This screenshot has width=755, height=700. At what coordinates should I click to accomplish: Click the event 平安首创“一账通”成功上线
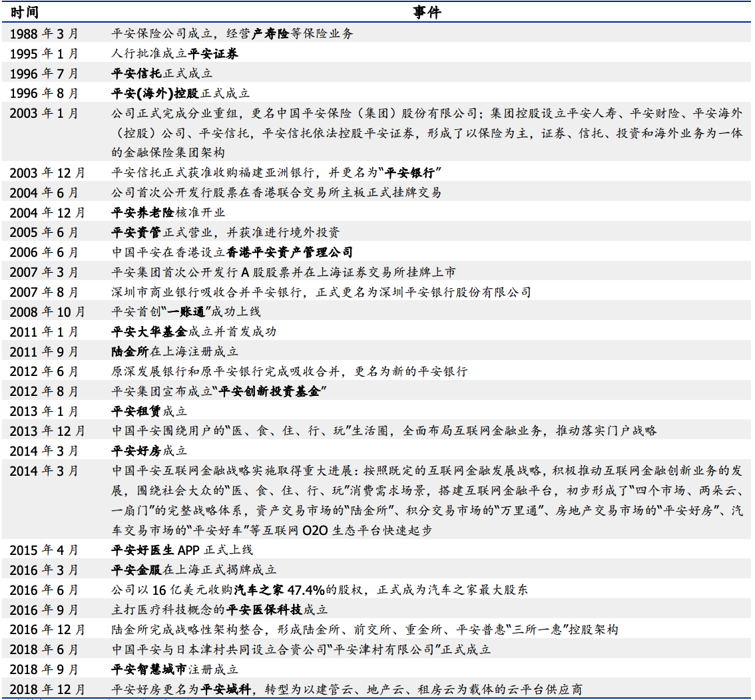[x=186, y=312]
